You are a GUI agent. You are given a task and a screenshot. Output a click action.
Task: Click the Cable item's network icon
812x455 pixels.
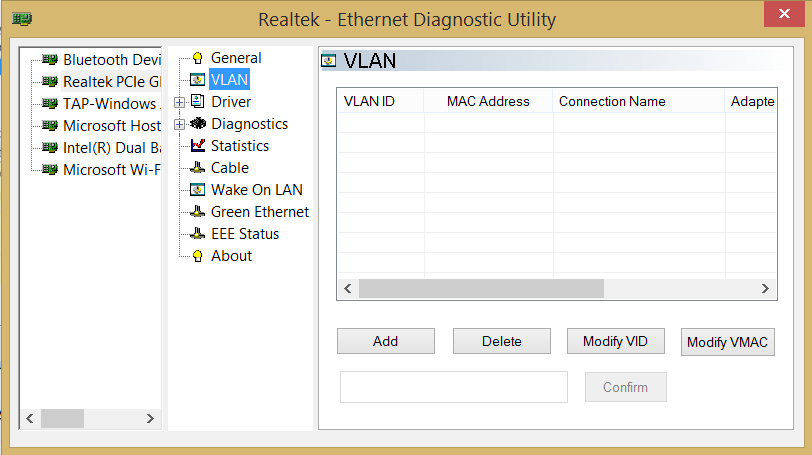coord(197,168)
